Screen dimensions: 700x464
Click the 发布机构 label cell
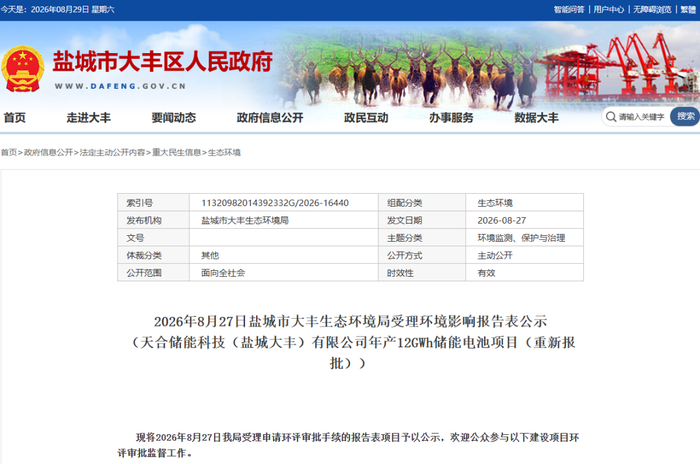[154, 220]
